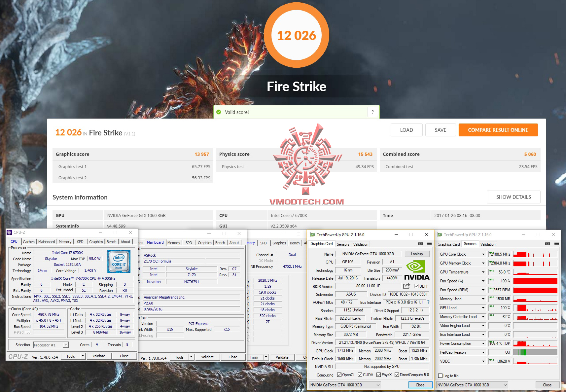Click the COMPARE RESULT ONLINE button
The width and height of the screenshot is (566, 392).
click(x=498, y=130)
